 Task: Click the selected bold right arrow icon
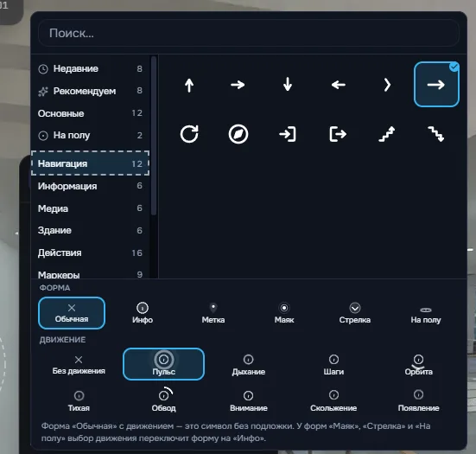(x=436, y=85)
